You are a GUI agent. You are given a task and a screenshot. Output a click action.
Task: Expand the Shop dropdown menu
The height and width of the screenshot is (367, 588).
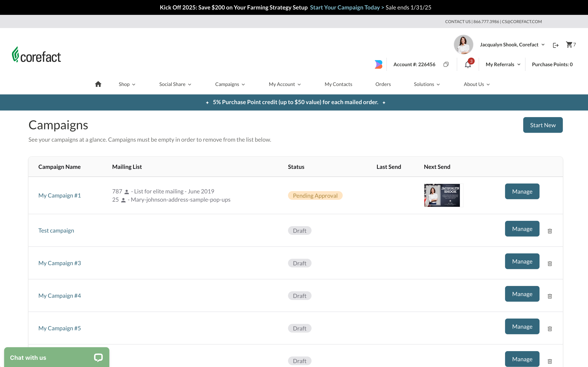tap(127, 84)
